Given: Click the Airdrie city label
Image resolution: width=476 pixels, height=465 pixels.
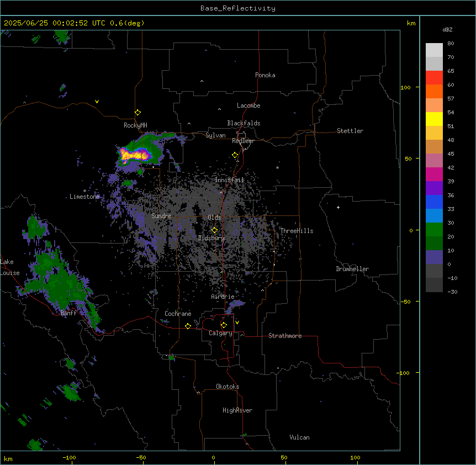Looking at the screenshot, I should [223, 297].
